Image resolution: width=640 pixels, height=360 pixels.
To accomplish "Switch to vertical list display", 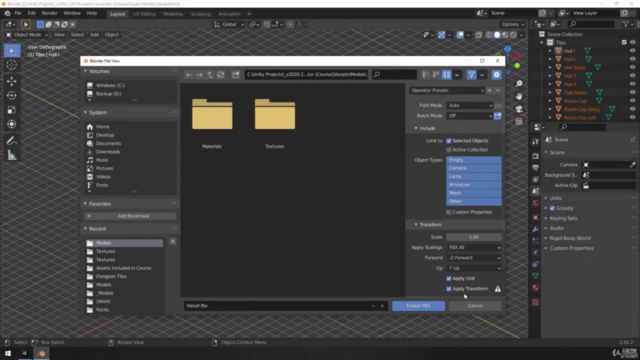I will [x=426, y=75].
